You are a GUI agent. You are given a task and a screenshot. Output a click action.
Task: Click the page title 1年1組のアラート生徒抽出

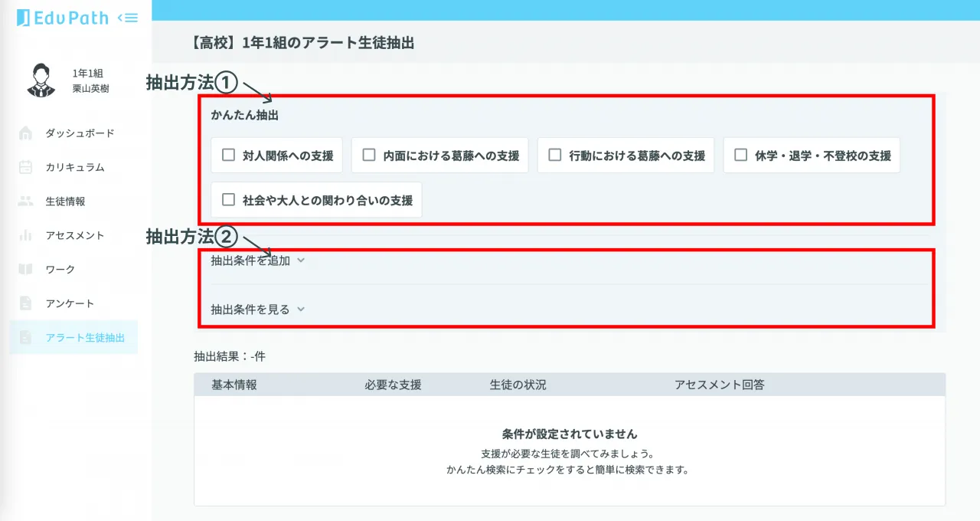click(x=328, y=44)
